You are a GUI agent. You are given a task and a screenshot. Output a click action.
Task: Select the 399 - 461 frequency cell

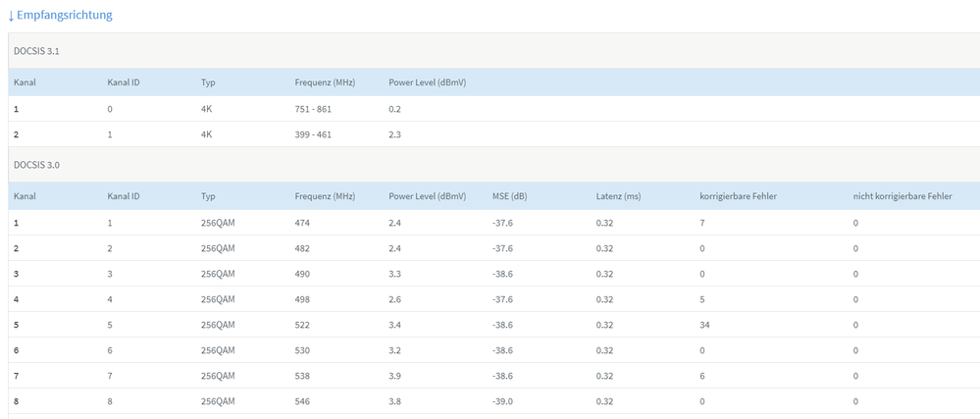tap(313, 134)
